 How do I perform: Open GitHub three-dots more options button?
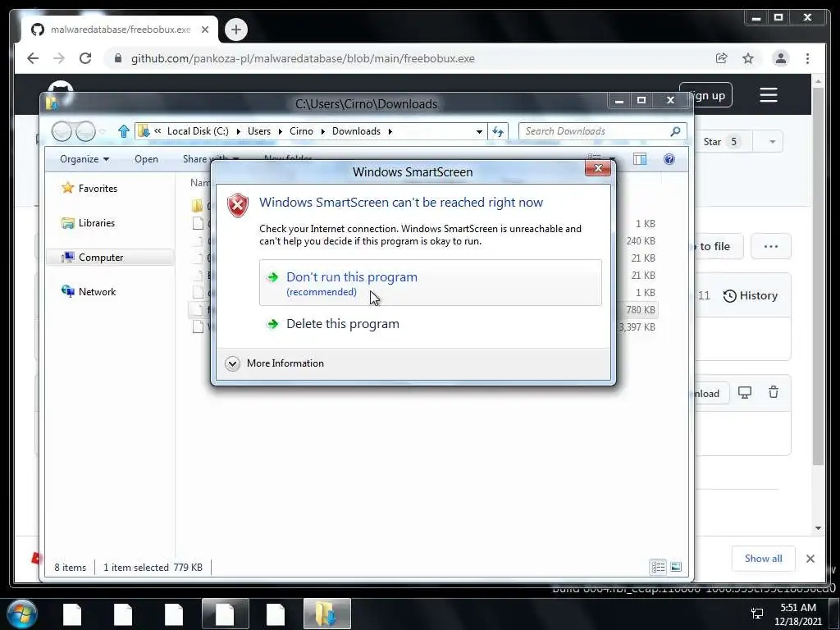click(771, 246)
